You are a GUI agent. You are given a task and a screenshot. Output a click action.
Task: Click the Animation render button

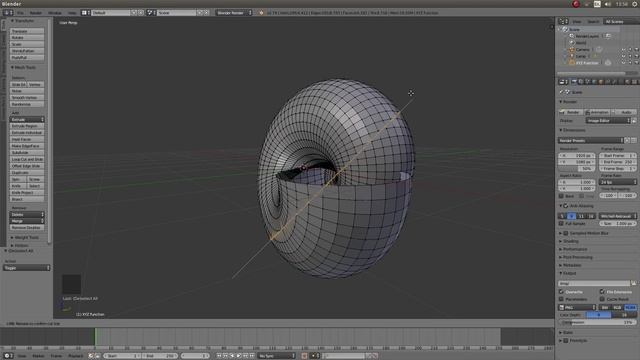point(597,112)
